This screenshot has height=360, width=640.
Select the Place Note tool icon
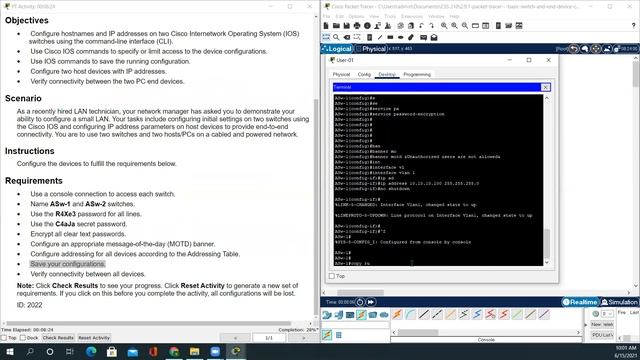click(369, 38)
